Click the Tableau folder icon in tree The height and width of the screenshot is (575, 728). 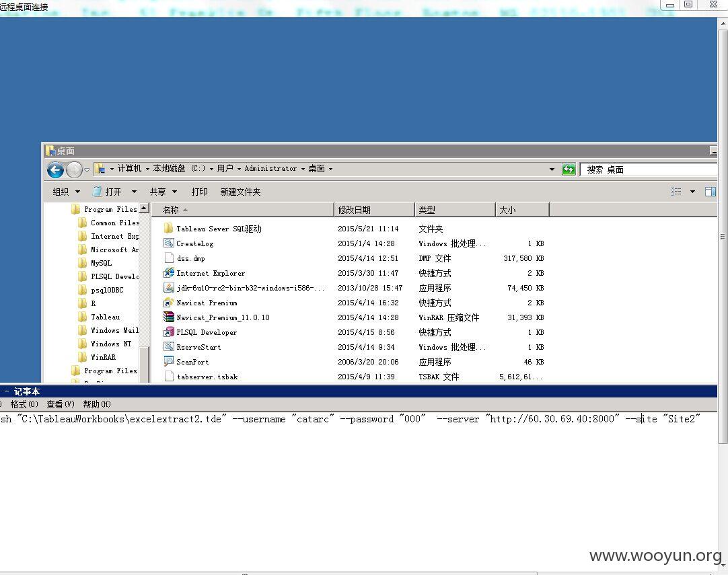coord(82,317)
